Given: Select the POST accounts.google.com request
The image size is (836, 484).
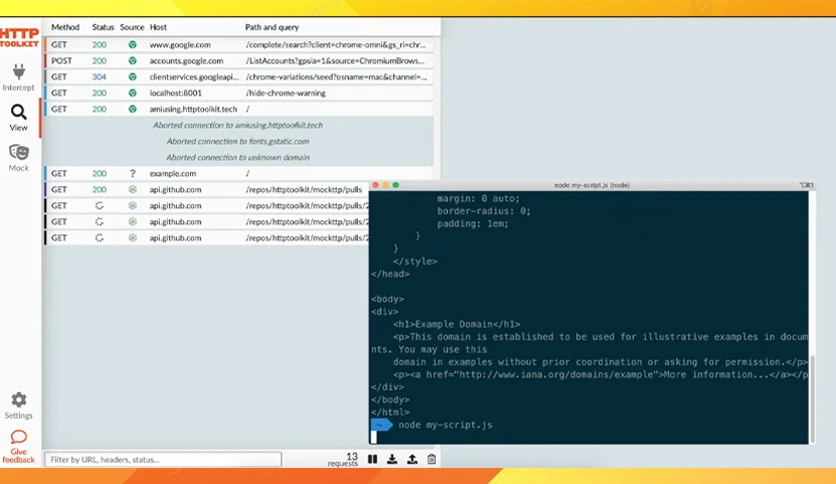Looking at the screenshot, I should click(x=239, y=61).
